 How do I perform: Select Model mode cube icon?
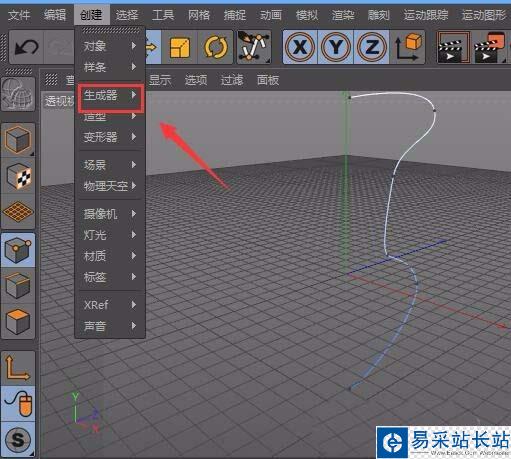[x=18, y=140]
